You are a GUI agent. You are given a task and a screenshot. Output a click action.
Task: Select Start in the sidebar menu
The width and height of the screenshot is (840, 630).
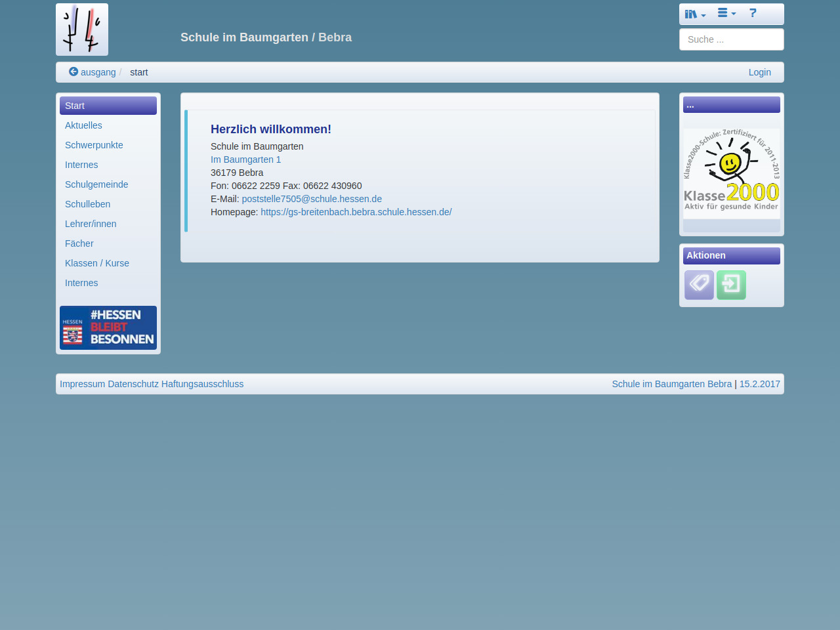tap(108, 106)
